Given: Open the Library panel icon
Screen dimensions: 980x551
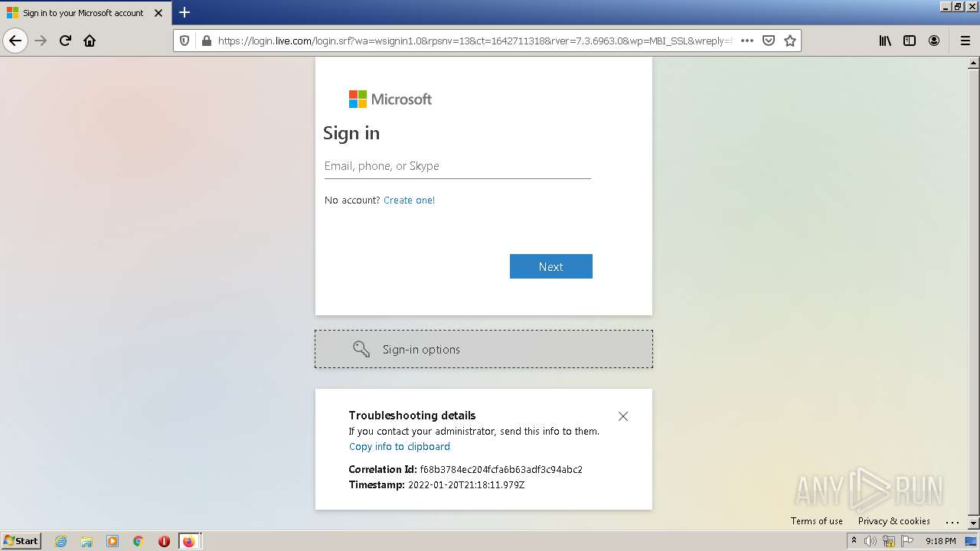Looking at the screenshot, I should (x=885, y=41).
